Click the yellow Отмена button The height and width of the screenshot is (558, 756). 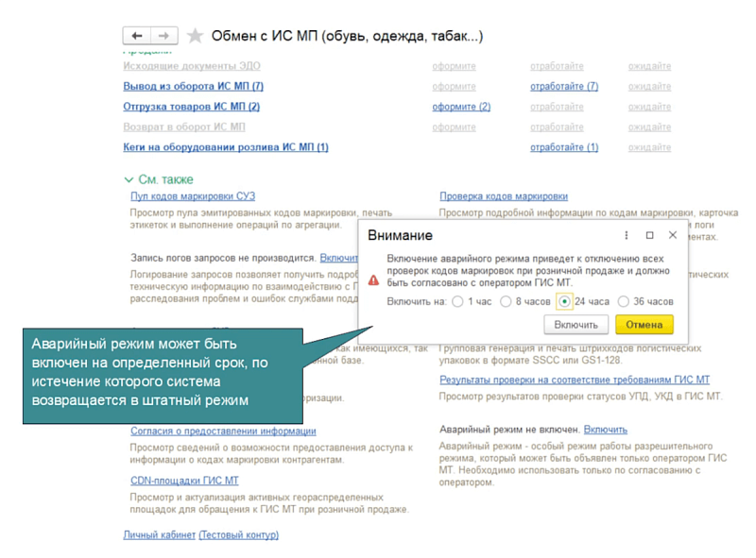coord(644,325)
